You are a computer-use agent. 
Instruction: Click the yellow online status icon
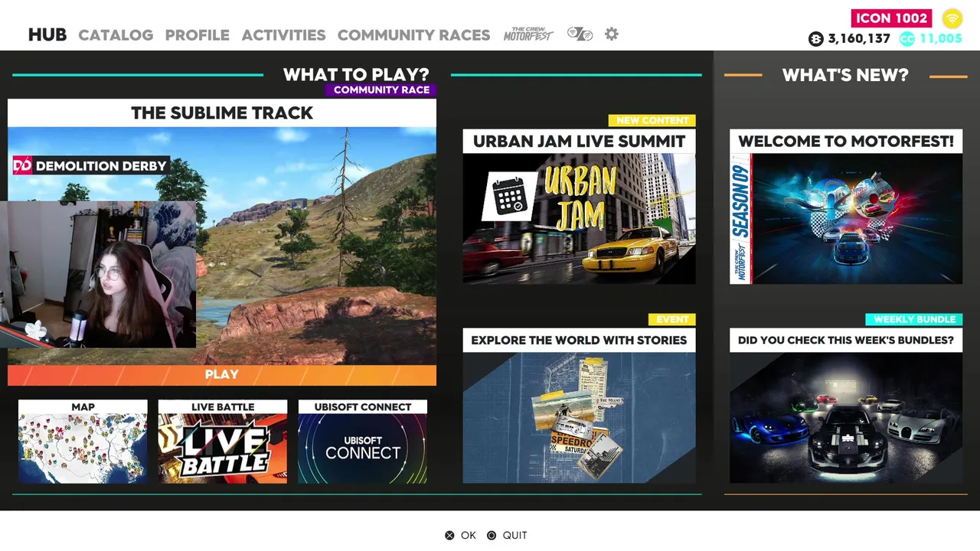(952, 18)
